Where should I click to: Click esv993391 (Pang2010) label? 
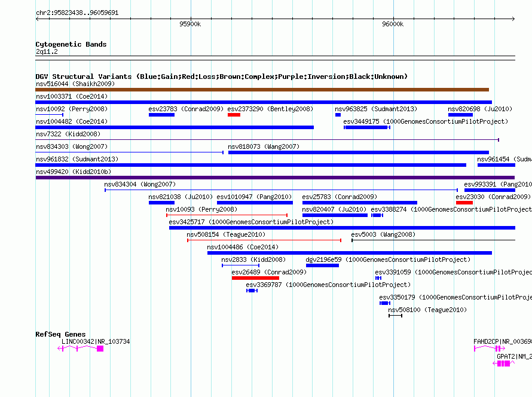point(498,184)
